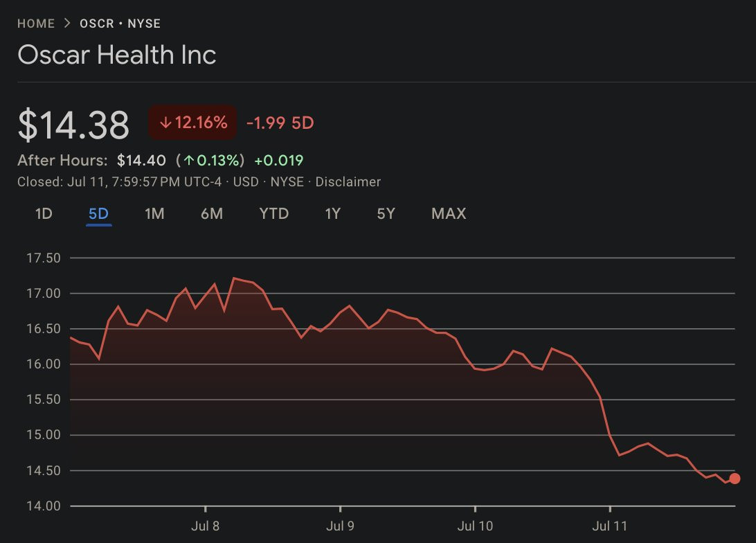Click the red endpoint dot on chart
This screenshot has width=756, height=543.
pos(735,479)
